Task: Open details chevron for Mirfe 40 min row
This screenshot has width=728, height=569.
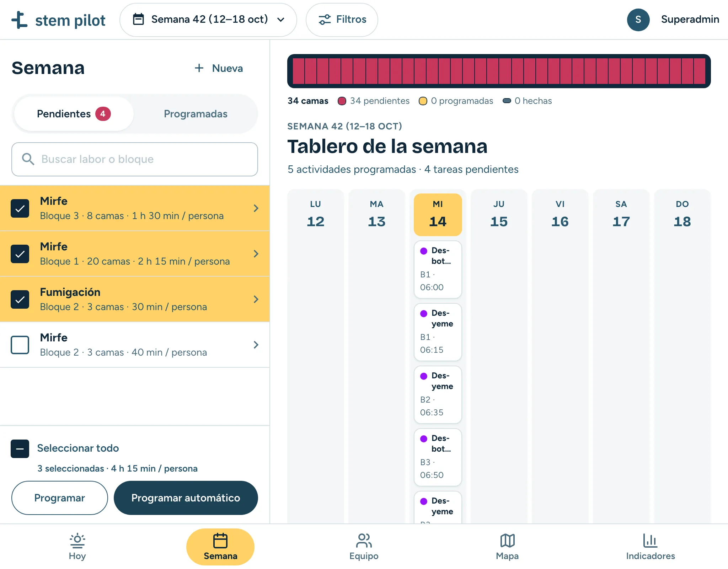Action: click(x=256, y=345)
